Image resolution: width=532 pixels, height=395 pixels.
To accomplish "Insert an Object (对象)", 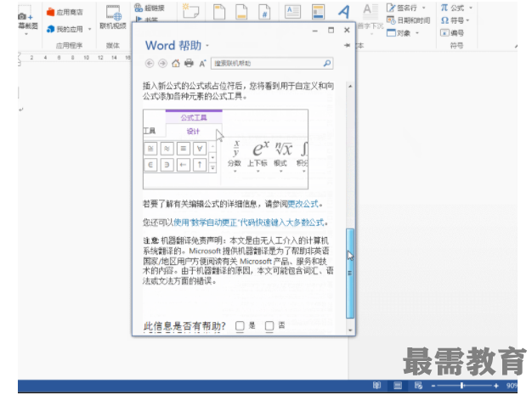I will pyautogui.click(x=399, y=33).
